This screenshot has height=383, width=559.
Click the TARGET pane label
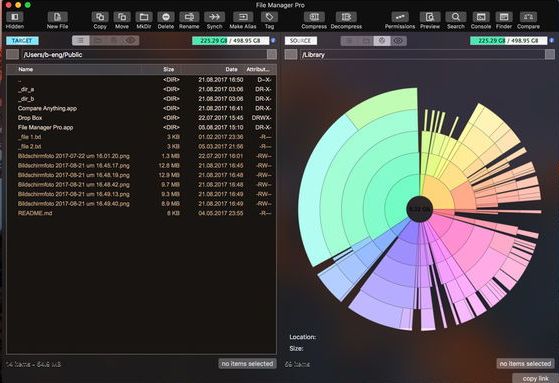22,41
